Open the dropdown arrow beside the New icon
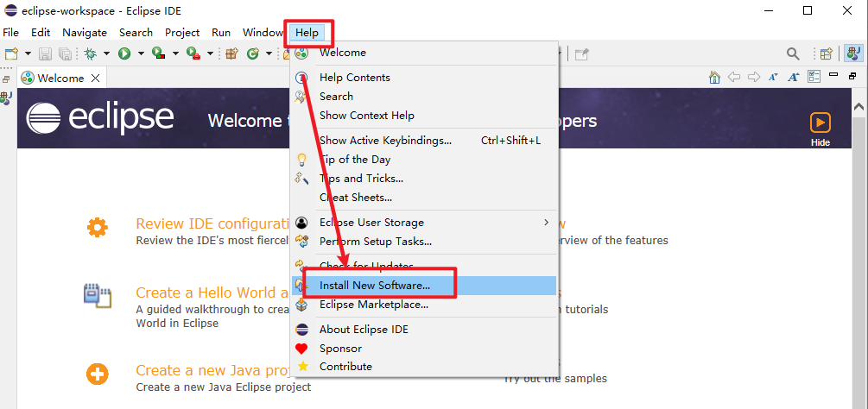868x409 pixels. (26, 53)
